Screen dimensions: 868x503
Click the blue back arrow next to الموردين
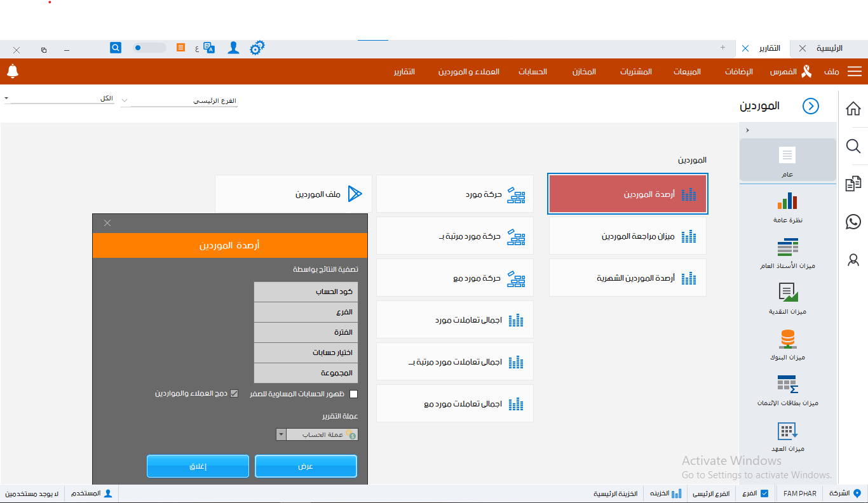(x=811, y=106)
